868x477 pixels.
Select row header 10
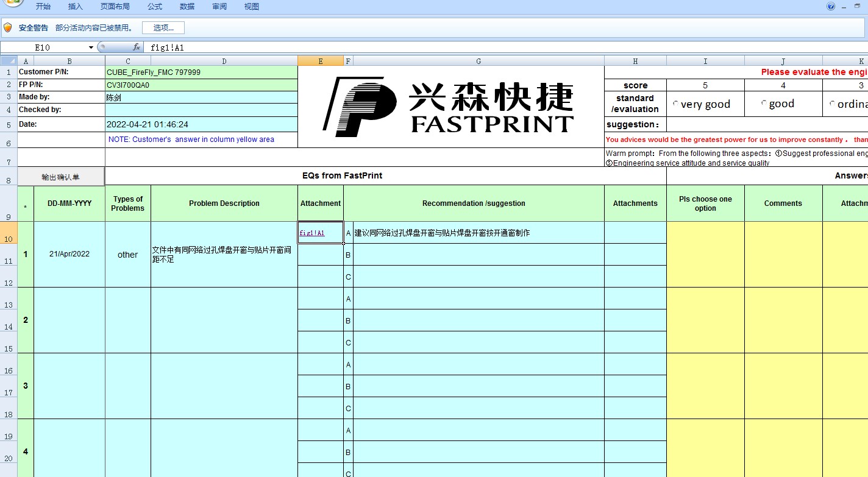9,233
